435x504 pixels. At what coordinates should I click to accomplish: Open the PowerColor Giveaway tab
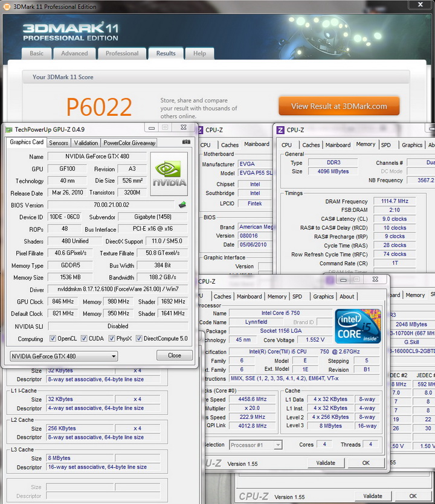point(129,143)
